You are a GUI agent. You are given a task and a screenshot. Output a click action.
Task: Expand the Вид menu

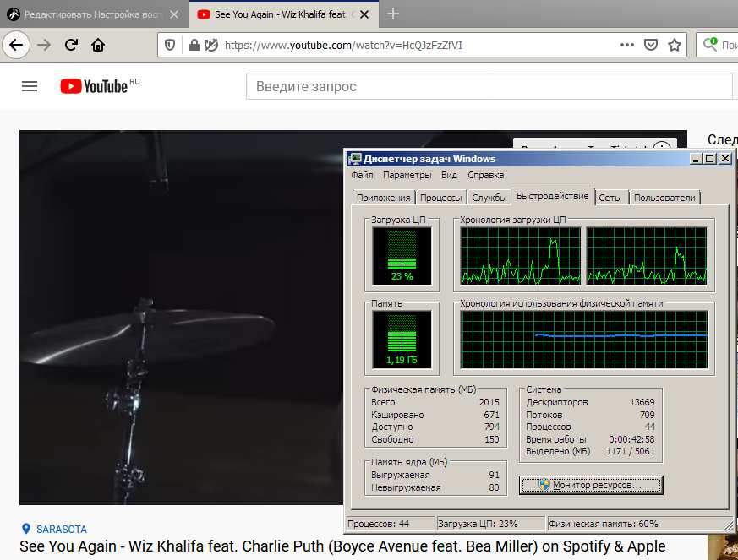[449, 175]
